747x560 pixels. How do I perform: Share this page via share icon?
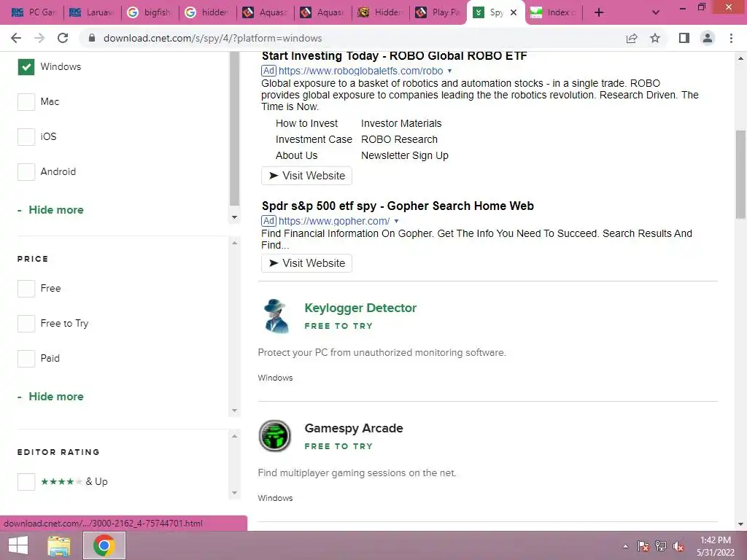[x=632, y=38]
